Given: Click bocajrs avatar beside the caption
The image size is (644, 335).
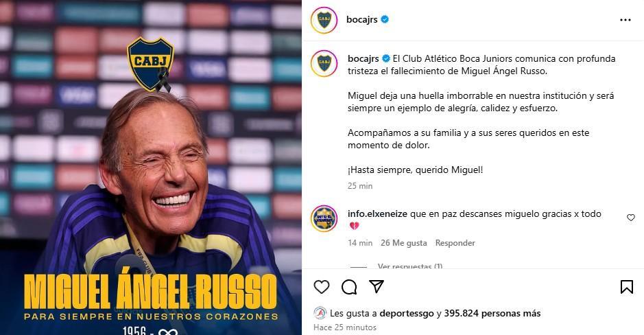Looking at the screenshot, I should click(324, 64).
